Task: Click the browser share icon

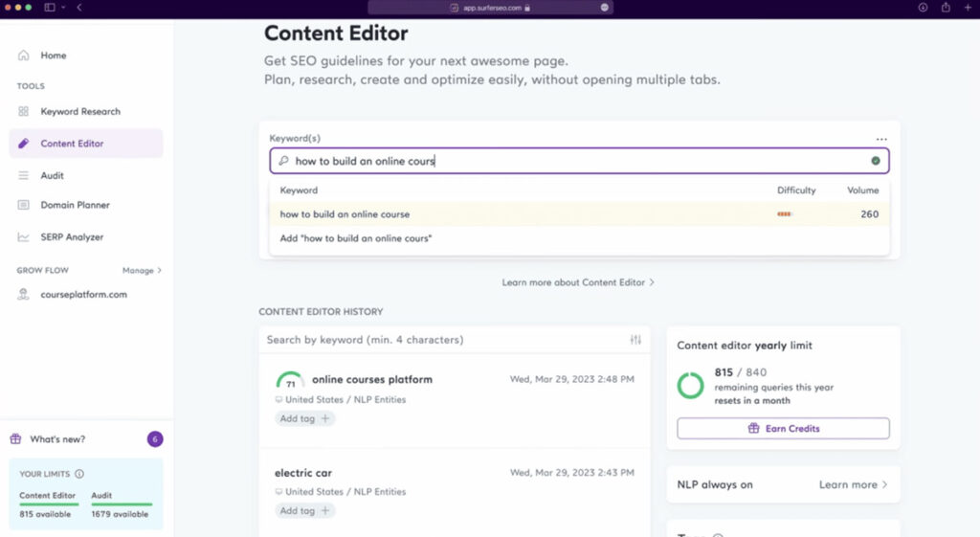Action: [x=946, y=8]
